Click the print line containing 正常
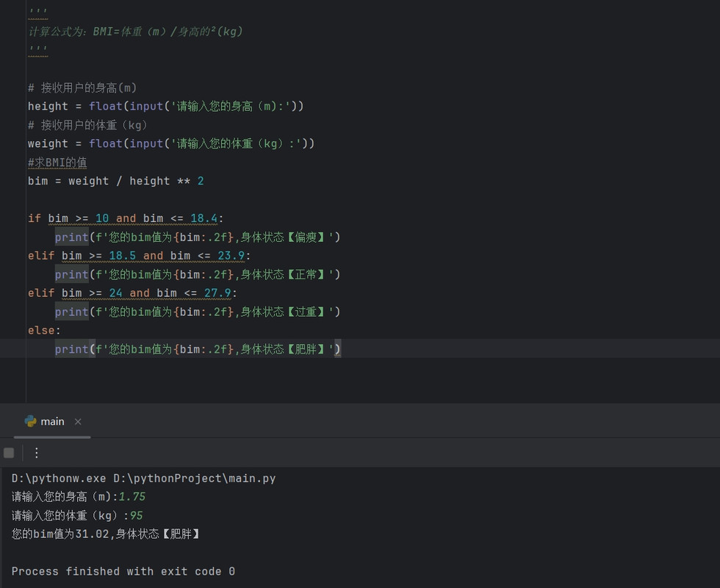The image size is (720, 588). [198, 274]
